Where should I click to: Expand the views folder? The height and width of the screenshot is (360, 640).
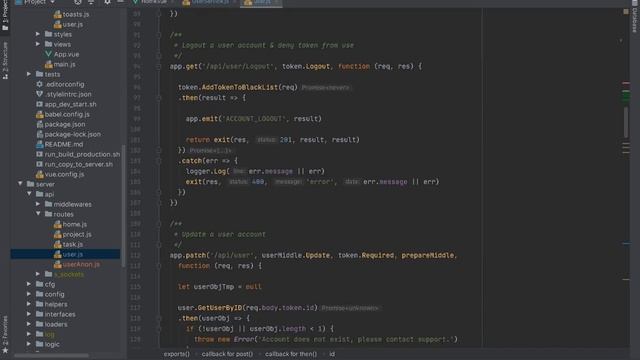tap(38, 44)
